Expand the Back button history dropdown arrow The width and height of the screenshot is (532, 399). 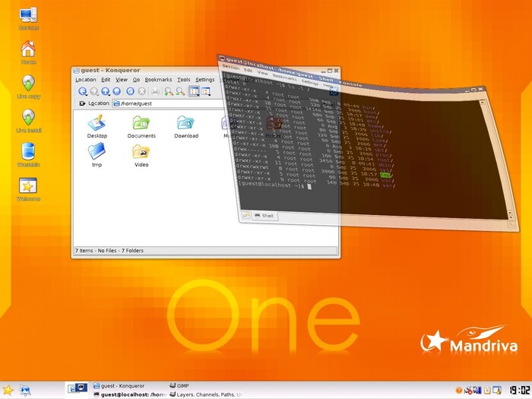coord(87,95)
